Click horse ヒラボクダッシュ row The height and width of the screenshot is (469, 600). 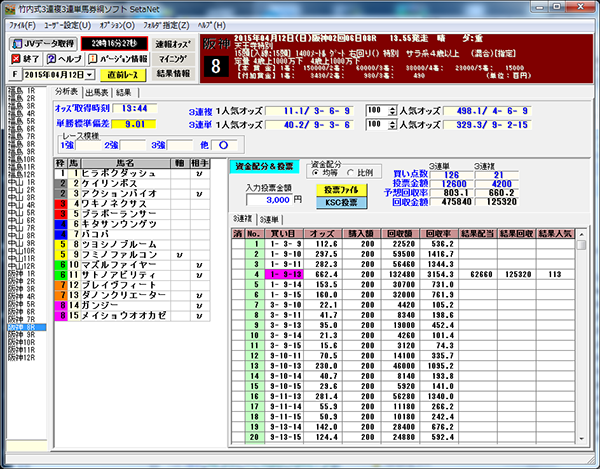[132, 173]
